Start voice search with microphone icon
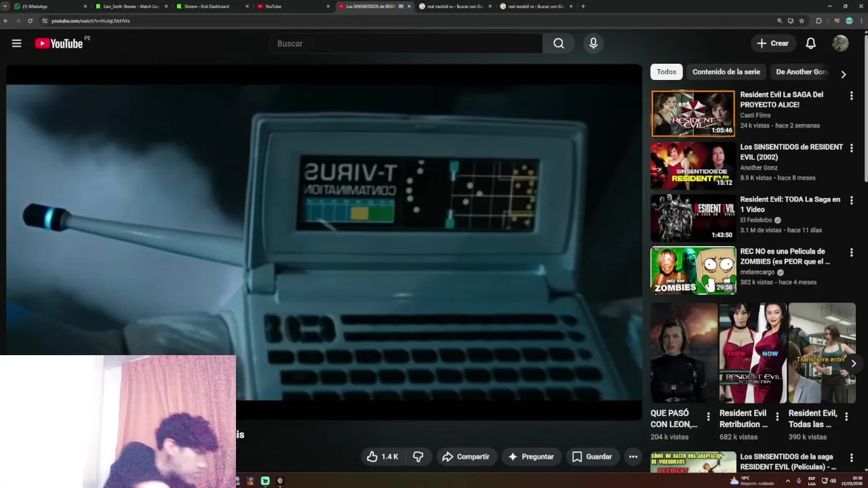 [x=593, y=43]
